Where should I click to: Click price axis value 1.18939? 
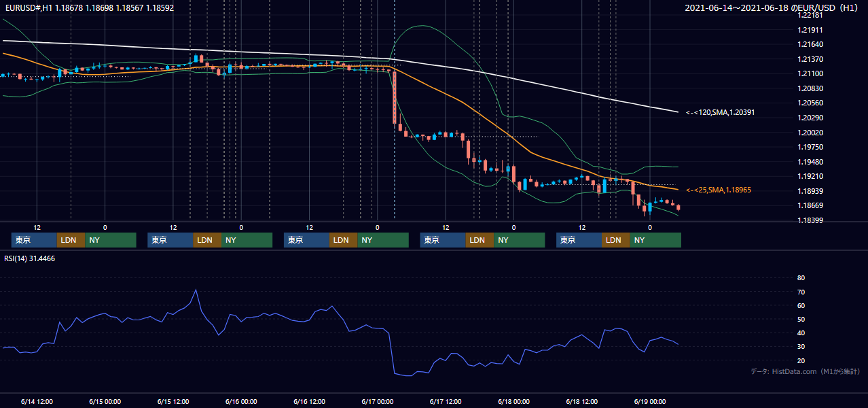[x=810, y=191]
